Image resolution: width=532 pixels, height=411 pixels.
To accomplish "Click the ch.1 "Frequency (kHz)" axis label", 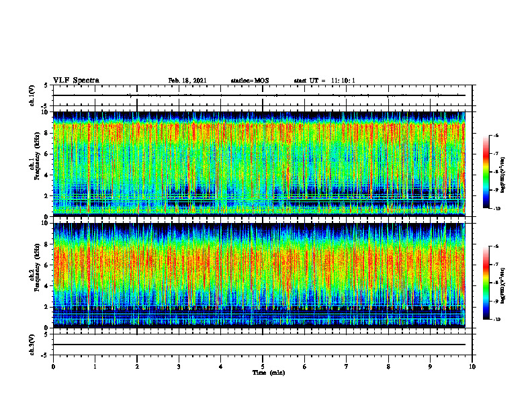I will pyautogui.click(x=37, y=156).
